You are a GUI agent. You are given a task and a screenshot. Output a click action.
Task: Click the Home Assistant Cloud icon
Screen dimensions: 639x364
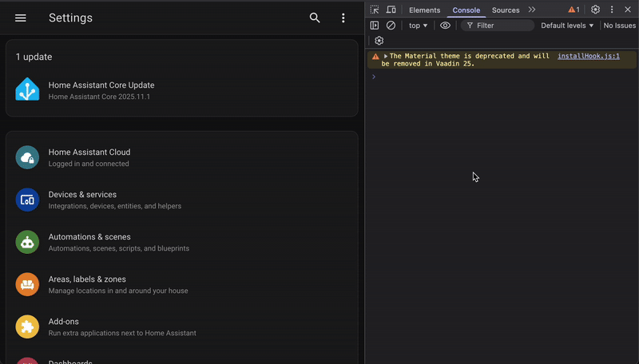tap(27, 157)
